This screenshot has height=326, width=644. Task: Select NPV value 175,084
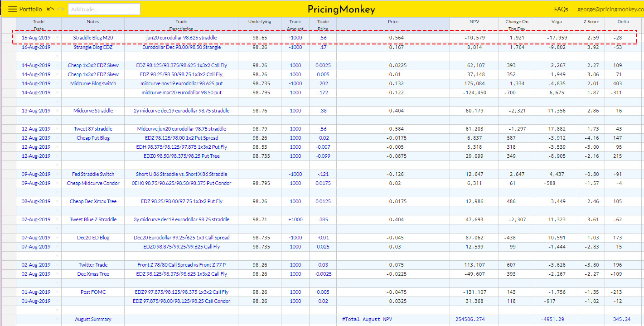tap(474, 83)
